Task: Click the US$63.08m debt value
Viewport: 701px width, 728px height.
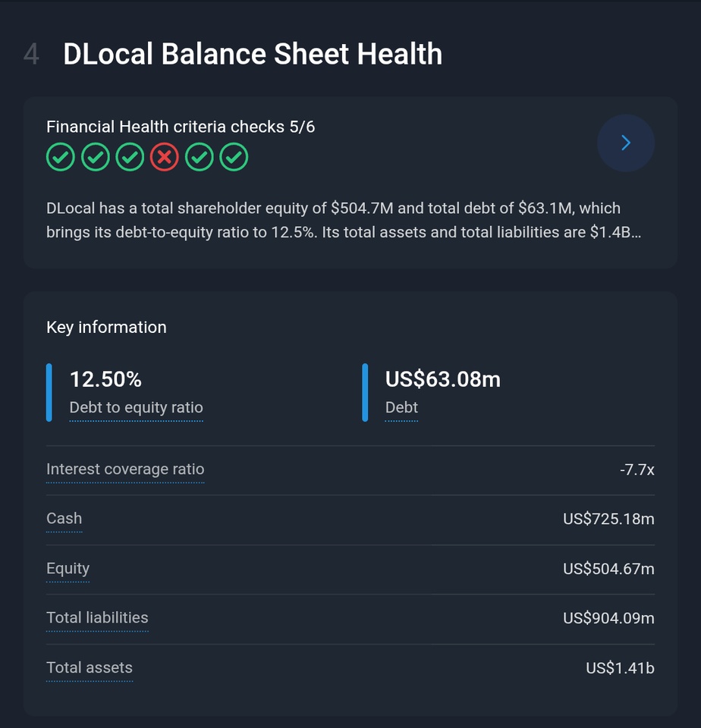Action: click(x=442, y=379)
